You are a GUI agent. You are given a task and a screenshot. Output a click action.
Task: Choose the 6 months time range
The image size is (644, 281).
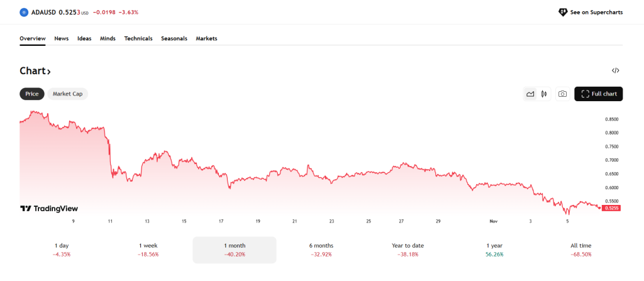[x=321, y=250]
